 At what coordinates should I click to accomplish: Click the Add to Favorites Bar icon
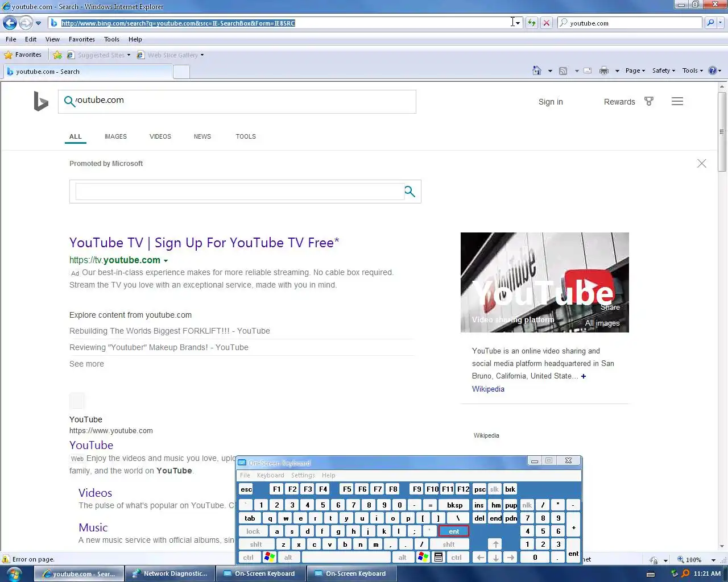pyautogui.click(x=57, y=55)
